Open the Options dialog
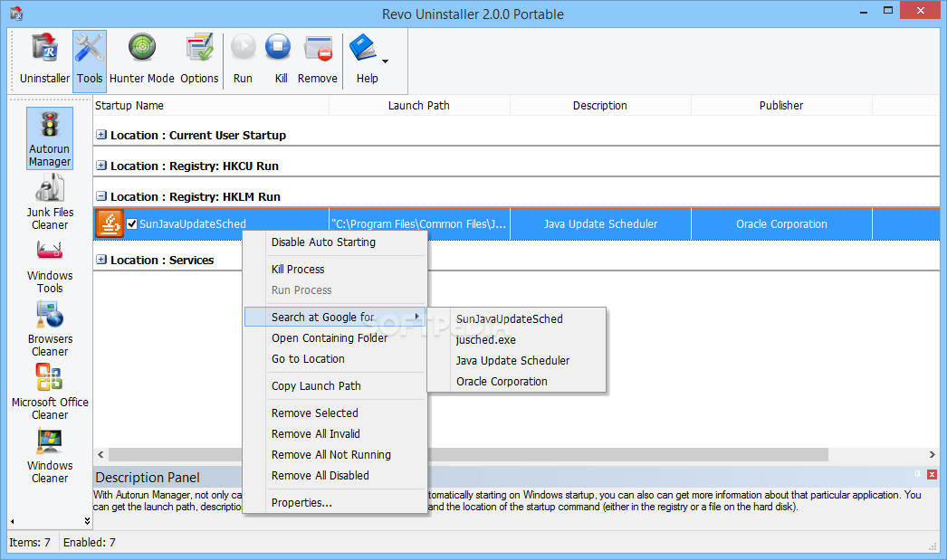 click(199, 59)
